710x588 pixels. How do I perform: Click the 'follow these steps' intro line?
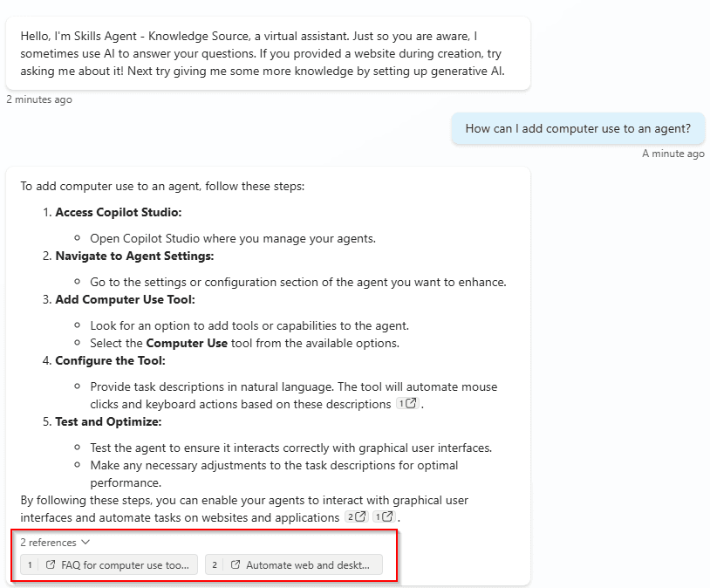pyautogui.click(x=163, y=186)
